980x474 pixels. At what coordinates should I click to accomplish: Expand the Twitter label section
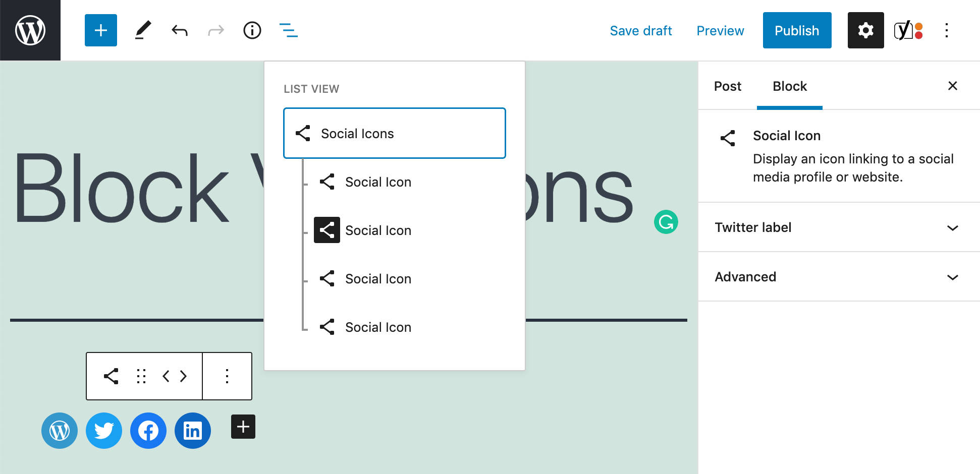pyautogui.click(x=838, y=227)
